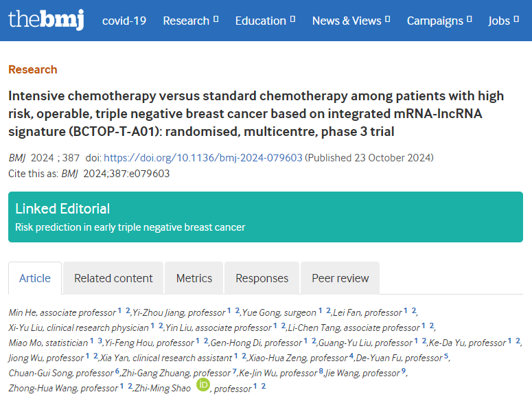Click ORCID icon beside Zhi-Ming Shao
The height and width of the screenshot is (401, 532).
coord(203,385)
